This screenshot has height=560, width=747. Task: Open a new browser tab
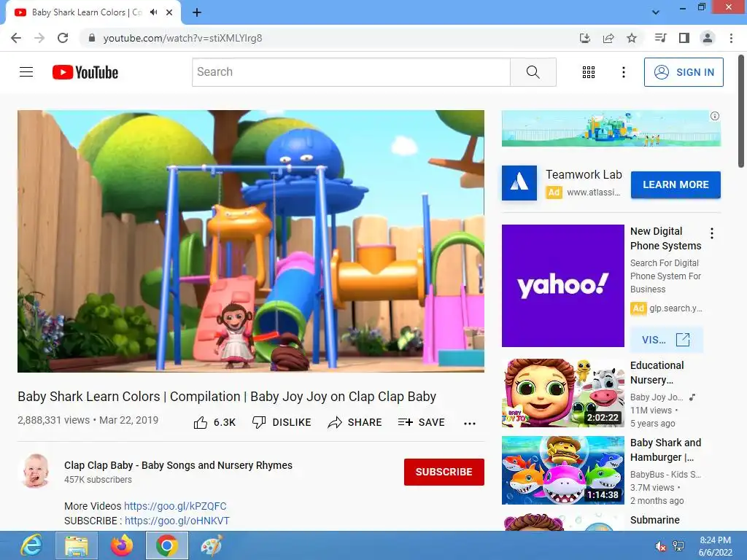[x=197, y=12]
